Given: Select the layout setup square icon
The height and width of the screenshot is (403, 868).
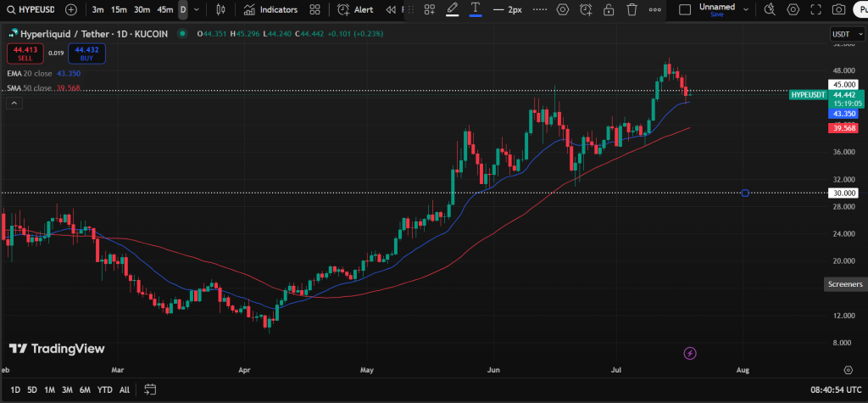Looking at the screenshot, I should pyautogui.click(x=685, y=9).
